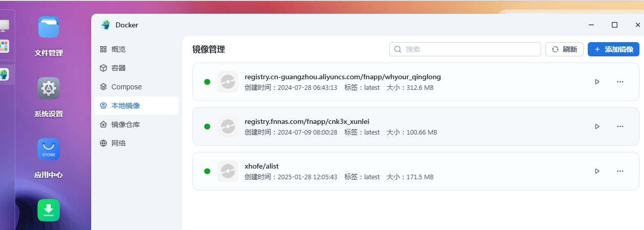
Task: Click the 镜像管理 heading
Action: 209,49
